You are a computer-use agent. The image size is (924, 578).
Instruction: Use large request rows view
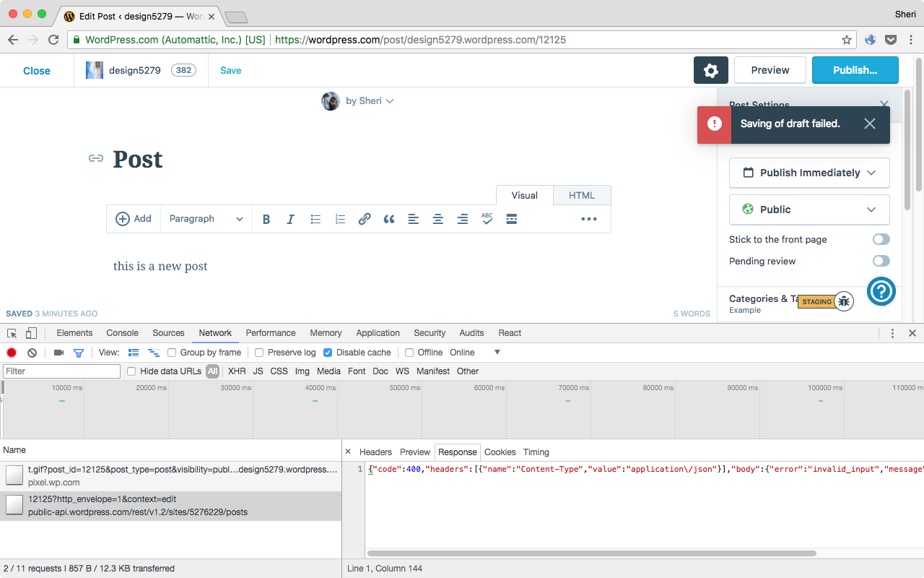click(x=134, y=353)
